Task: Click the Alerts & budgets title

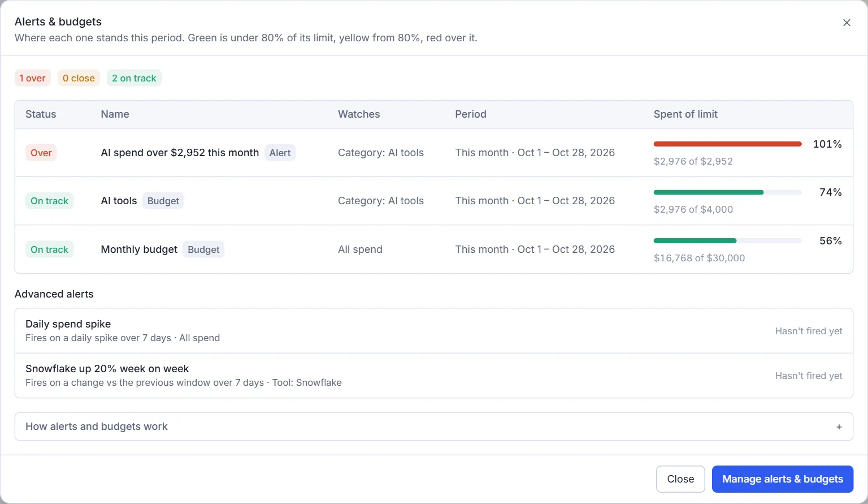Action: (x=58, y=21)
